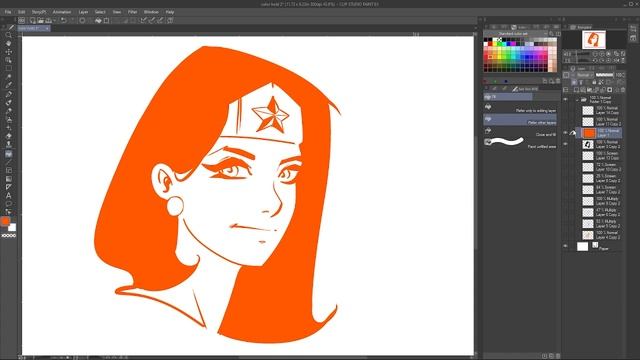
Task: Click the Clear (circle) icon in command bar
Action: [x=82, y=20]
